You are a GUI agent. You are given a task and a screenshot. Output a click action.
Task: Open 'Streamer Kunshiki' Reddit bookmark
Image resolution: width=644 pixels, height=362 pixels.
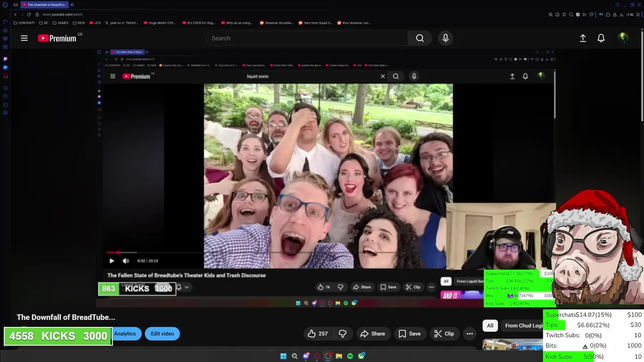(x=276, y=23)
